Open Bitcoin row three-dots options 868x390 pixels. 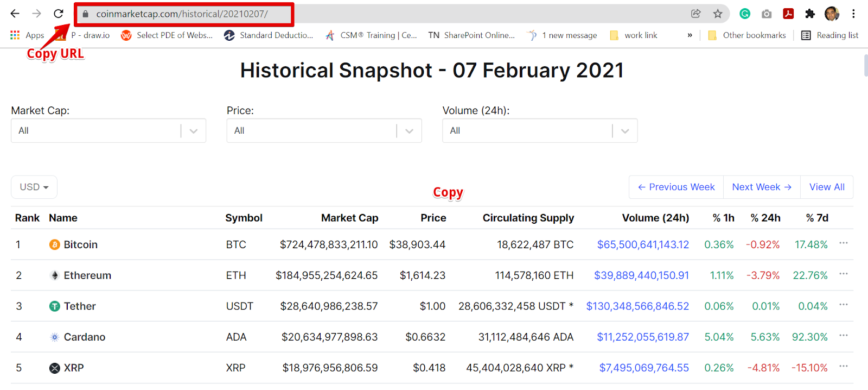843,243
